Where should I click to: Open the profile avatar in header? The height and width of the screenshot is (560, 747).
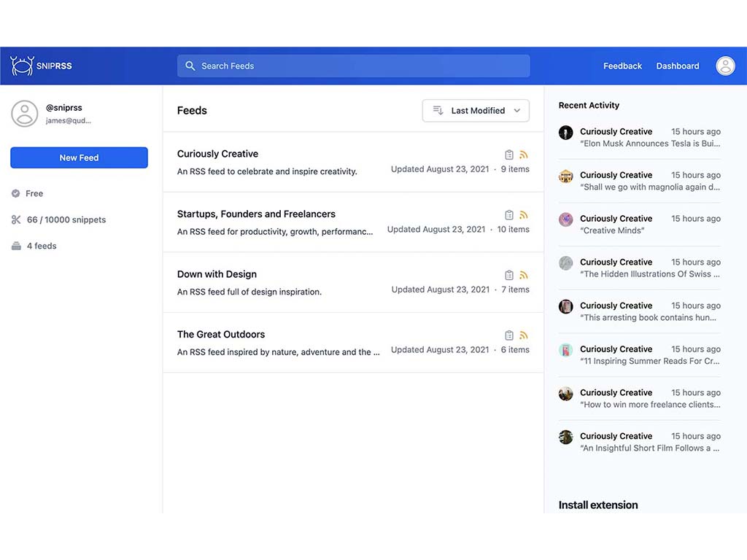725,66
